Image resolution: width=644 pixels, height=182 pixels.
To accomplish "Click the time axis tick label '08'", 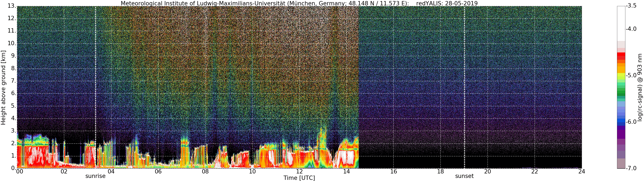I will click(205, 172).
